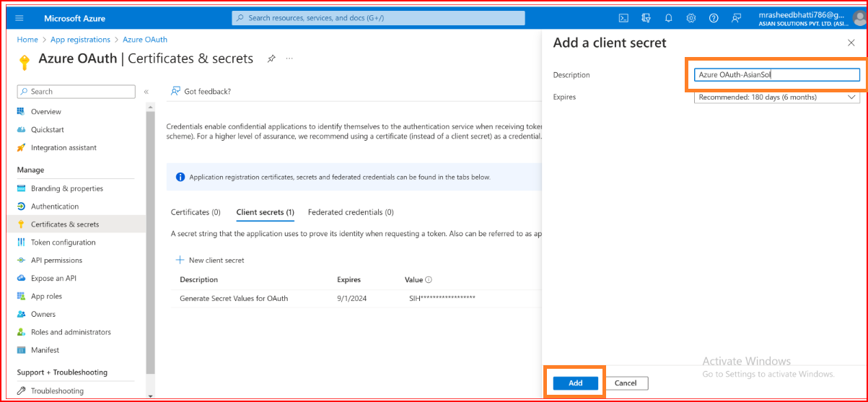The width and height of the screenshot is (868, 402).
Task: Click the sidebar scroll down arrow
Action: (151, 396)
